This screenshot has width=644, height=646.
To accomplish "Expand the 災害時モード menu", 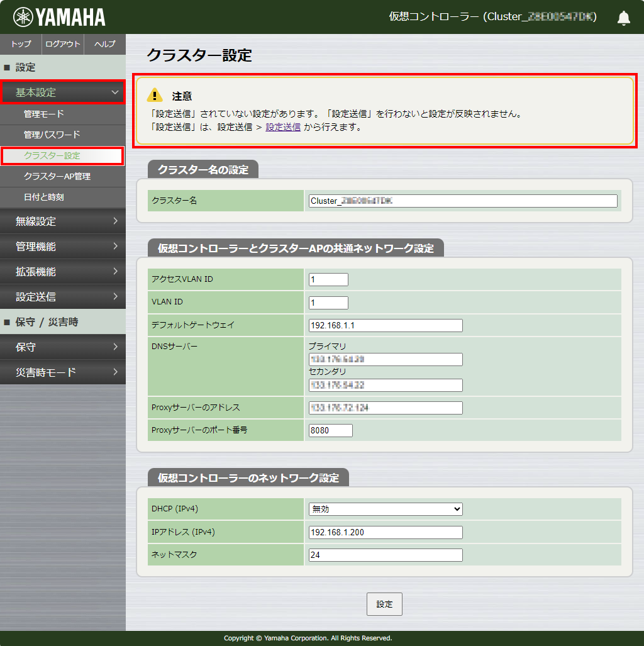I will coord(62,372).
